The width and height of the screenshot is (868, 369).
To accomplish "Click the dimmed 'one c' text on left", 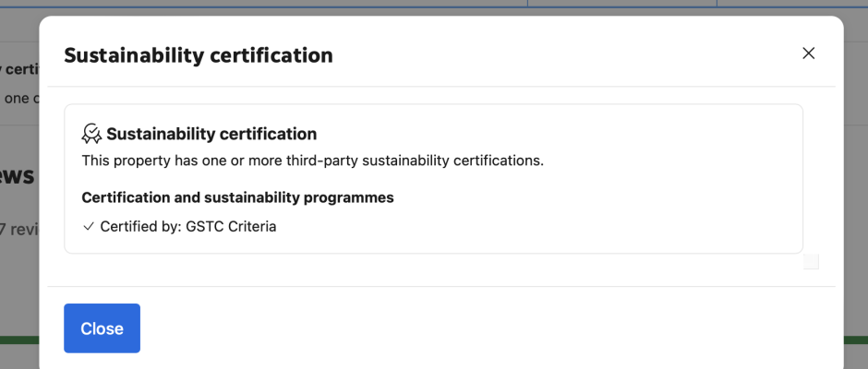I will point(21,99).
